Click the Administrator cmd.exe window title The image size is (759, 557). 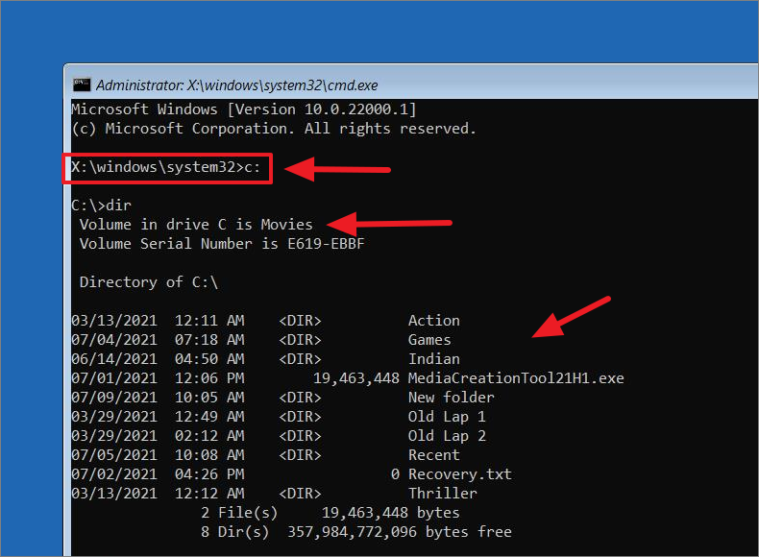point(237,86)
